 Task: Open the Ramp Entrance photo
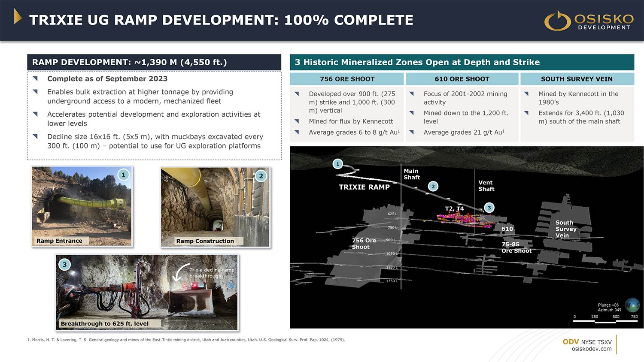point(82,206)
